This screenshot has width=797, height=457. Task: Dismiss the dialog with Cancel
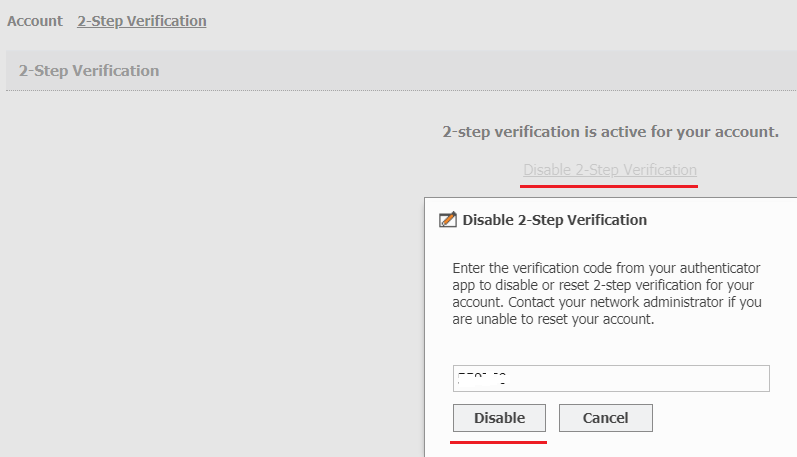[x=605, y=418]
